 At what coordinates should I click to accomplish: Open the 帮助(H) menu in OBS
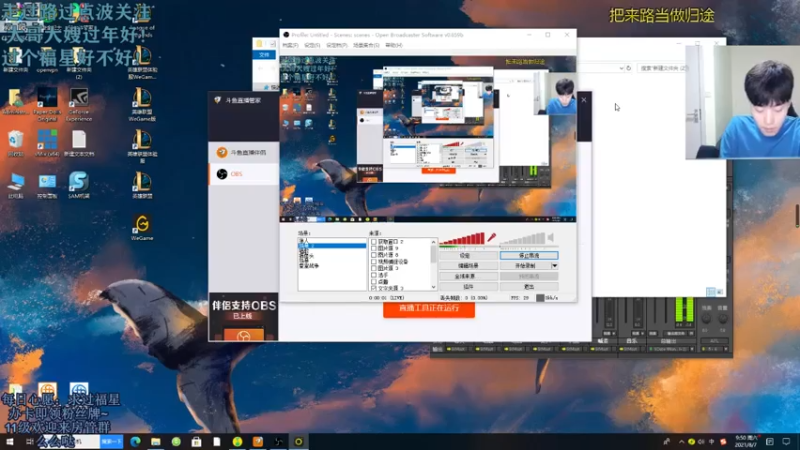click(x=394, y=45)
